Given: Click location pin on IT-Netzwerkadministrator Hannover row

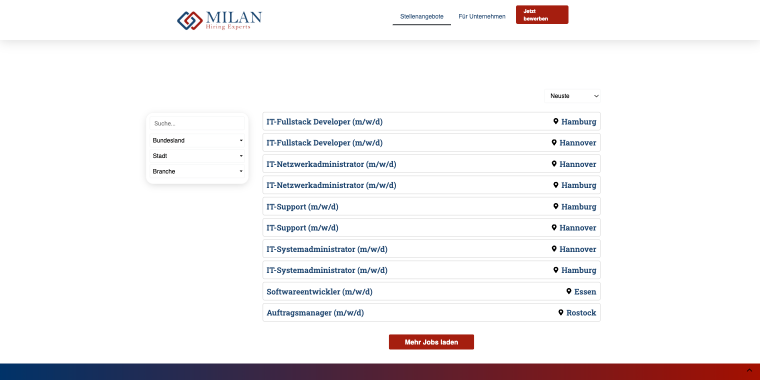Looking at the screenshot, I should click(554, 164).
